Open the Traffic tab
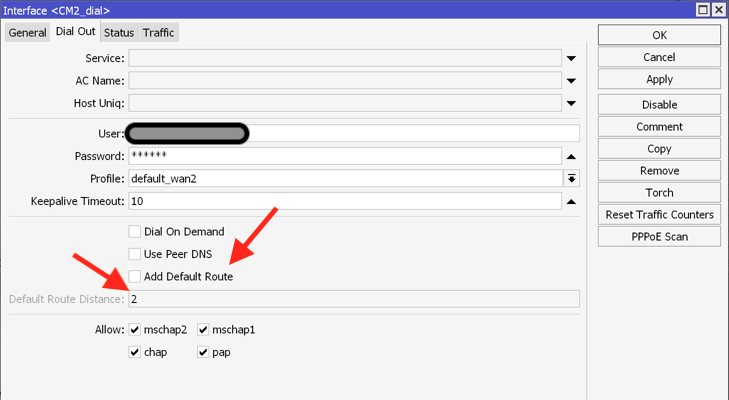The width and height of the screenshot is (729, 400). tap(159, 33)
